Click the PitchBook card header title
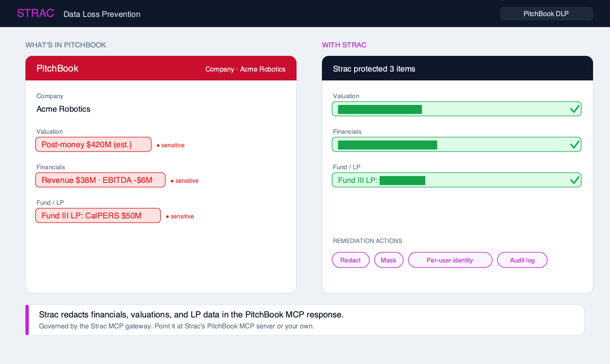Image resolution: width=610 pixels, height=364 pixels. pyautogui.click(x=58, y=68)
